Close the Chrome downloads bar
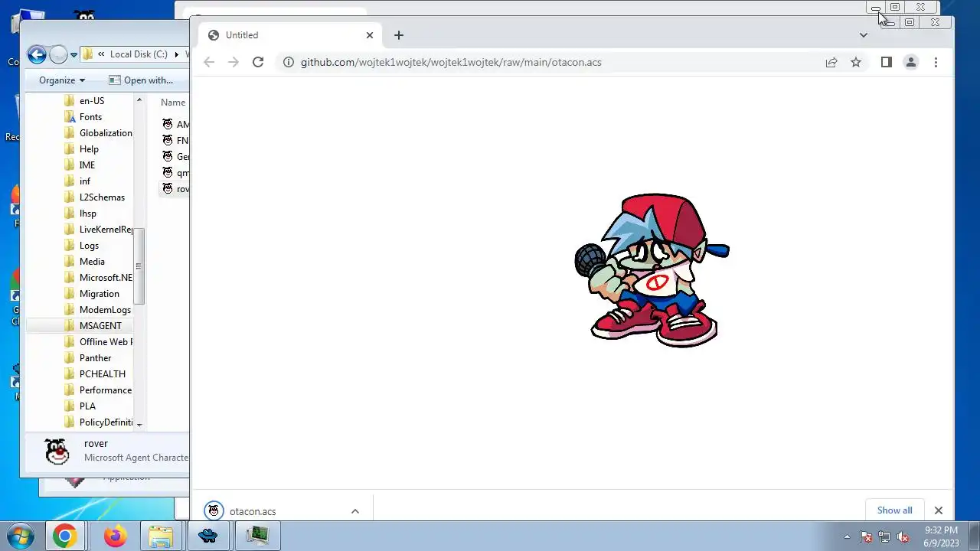This screenshot has height=551, width=980. coord(938,510)
